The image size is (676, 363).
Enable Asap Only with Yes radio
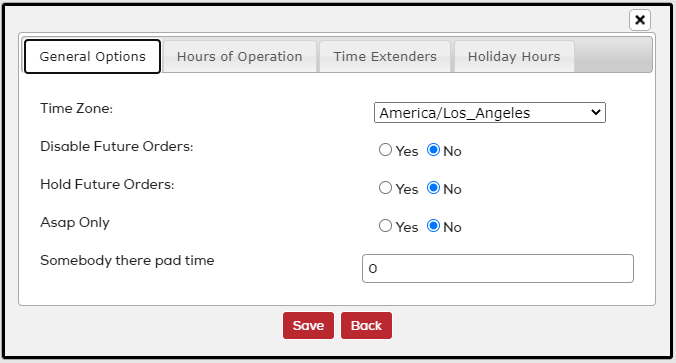click(x=385, y=226)
